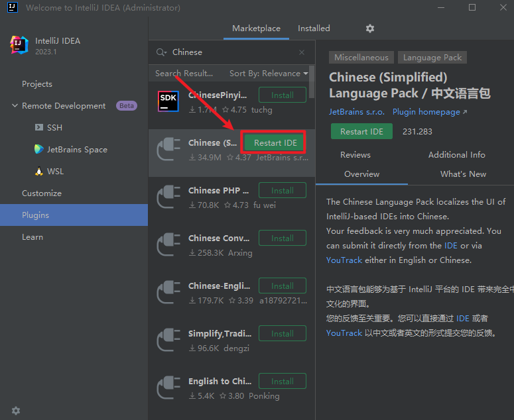
Task: Select JetBrains Space entry
Action: (77, 149)
